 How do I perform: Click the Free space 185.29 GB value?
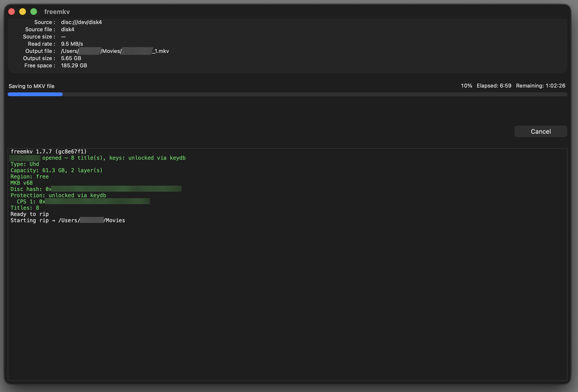pyautogui.click(x=74, y=65)
